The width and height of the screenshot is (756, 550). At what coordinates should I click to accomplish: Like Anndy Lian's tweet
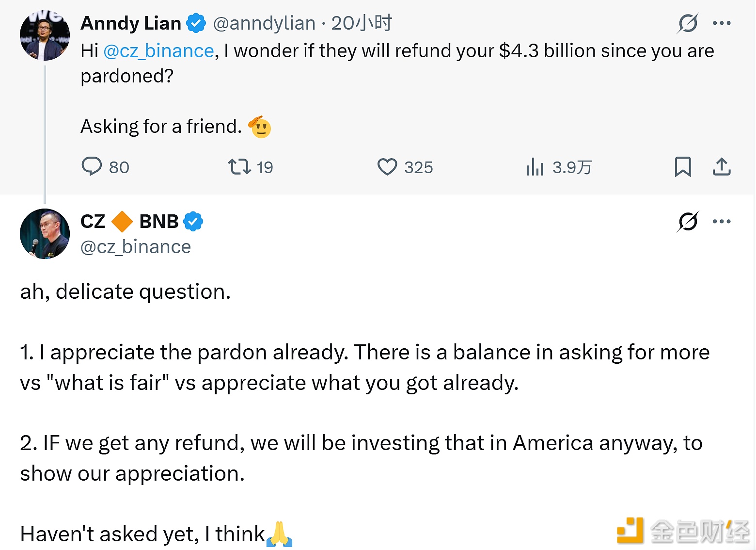pos(387,167)
